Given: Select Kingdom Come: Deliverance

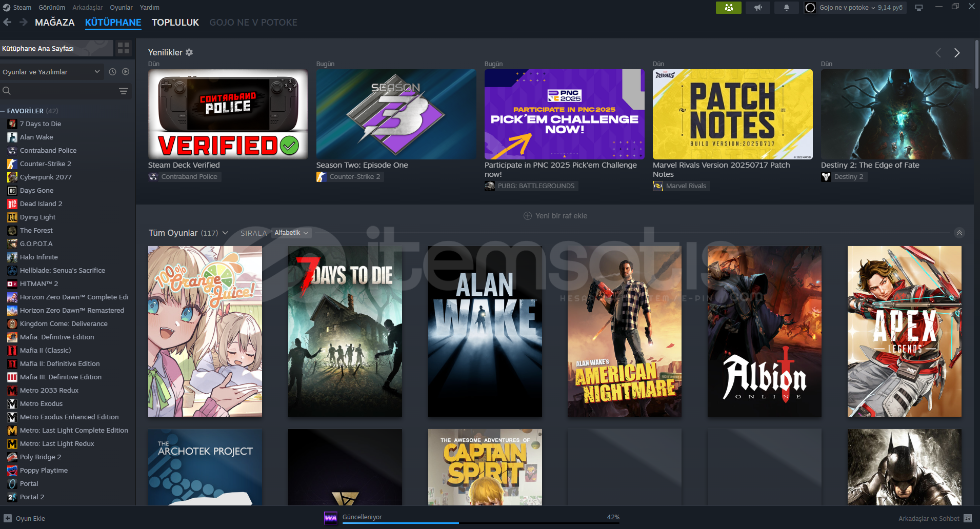Looking at the screenshot, I should 67,324.
